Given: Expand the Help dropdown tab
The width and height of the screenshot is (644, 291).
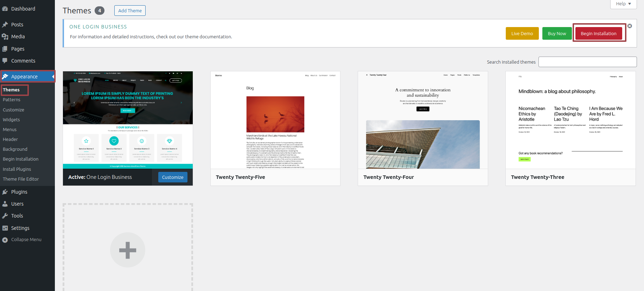Looking at the screenshot, I should pos(623,4).
